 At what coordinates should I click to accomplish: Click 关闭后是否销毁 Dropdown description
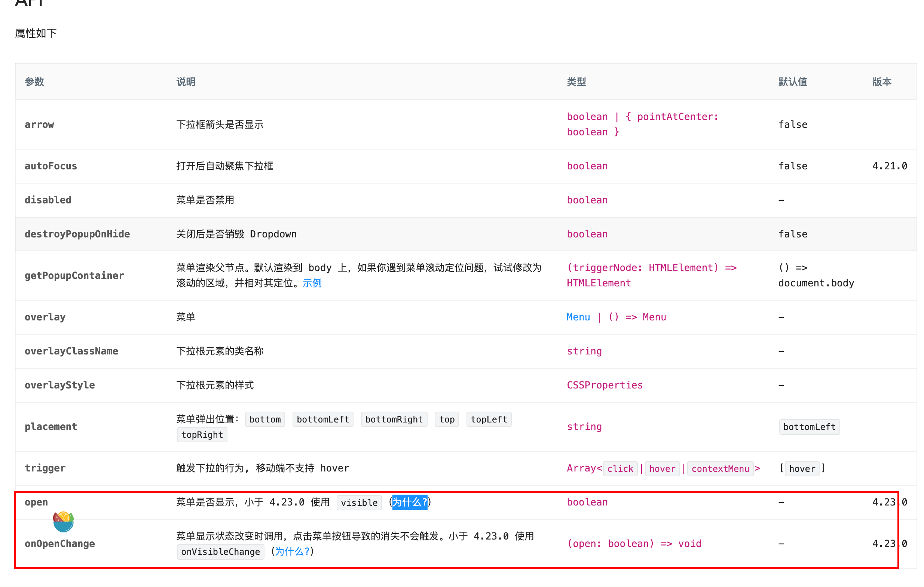click(x=236, y=234)
